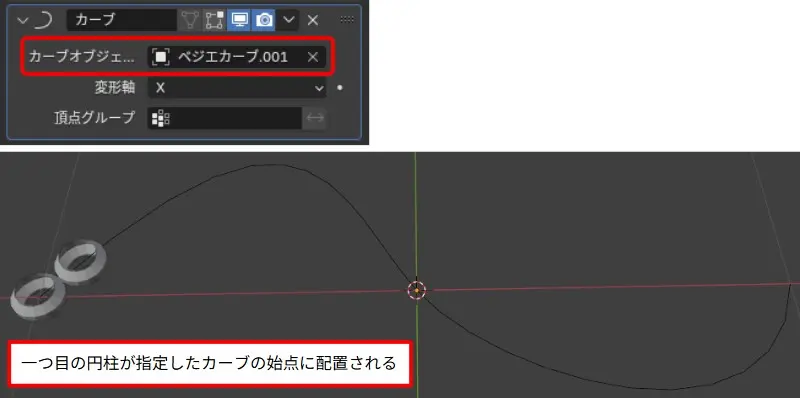This screenshot has width=800, height=398.
Task: Click the invert vertex group arrow button
Action: (315, 118)
